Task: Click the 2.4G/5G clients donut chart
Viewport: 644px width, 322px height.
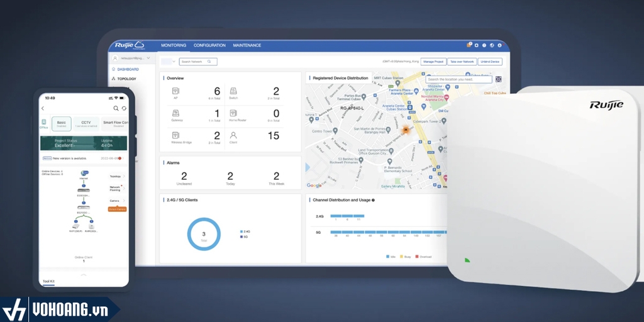Action: [x=204, y=234]
